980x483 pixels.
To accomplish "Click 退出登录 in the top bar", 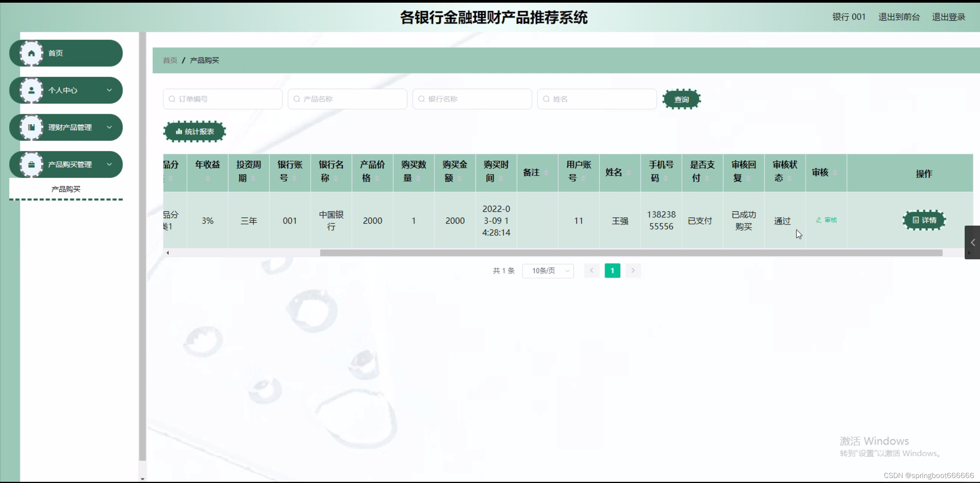I will (948, 17).
